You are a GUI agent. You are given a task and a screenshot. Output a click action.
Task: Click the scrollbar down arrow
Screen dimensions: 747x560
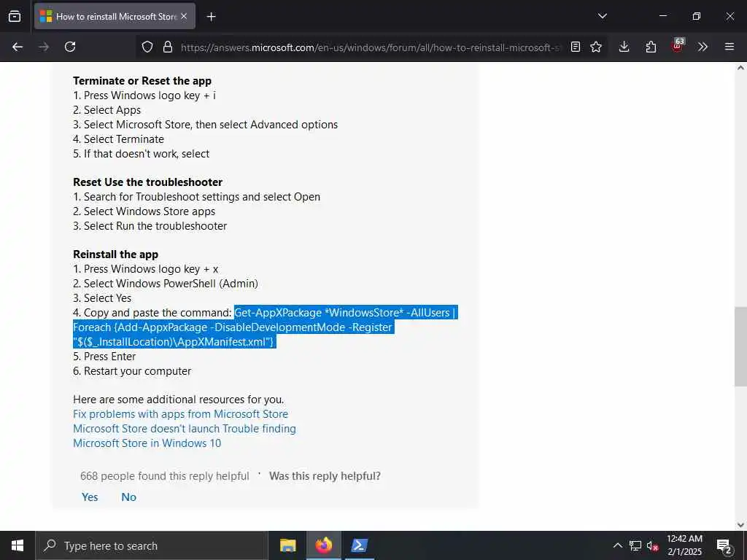point(740,525)
